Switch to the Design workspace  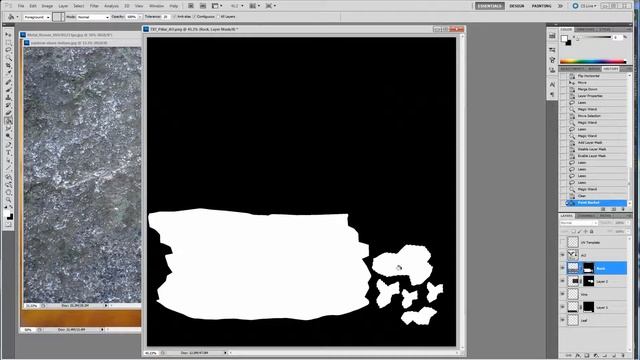click(x=517, y=6)
